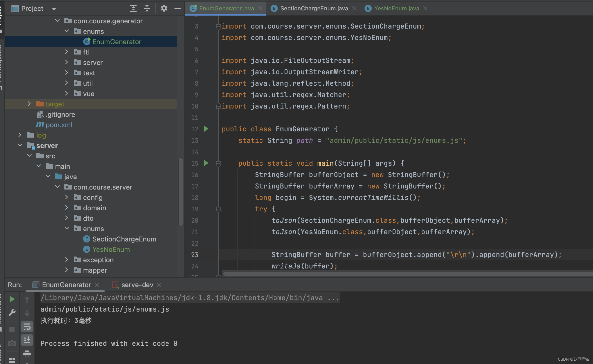Click the Expand All icon in Project toolbar
The height and width of the screenshot is (364, 593).
point(133,9)
